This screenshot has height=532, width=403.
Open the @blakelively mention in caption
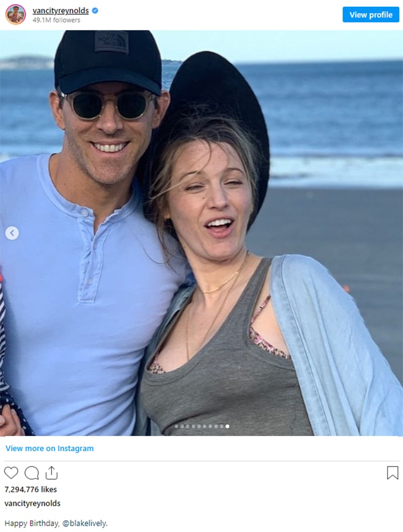tap(85, 523)
